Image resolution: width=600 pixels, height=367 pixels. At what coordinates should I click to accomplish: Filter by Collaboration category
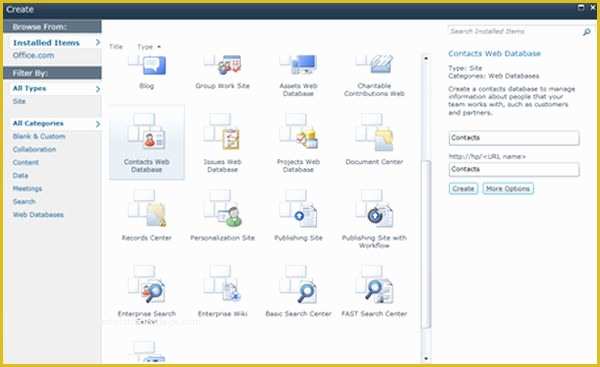click(x=34, y=149)
